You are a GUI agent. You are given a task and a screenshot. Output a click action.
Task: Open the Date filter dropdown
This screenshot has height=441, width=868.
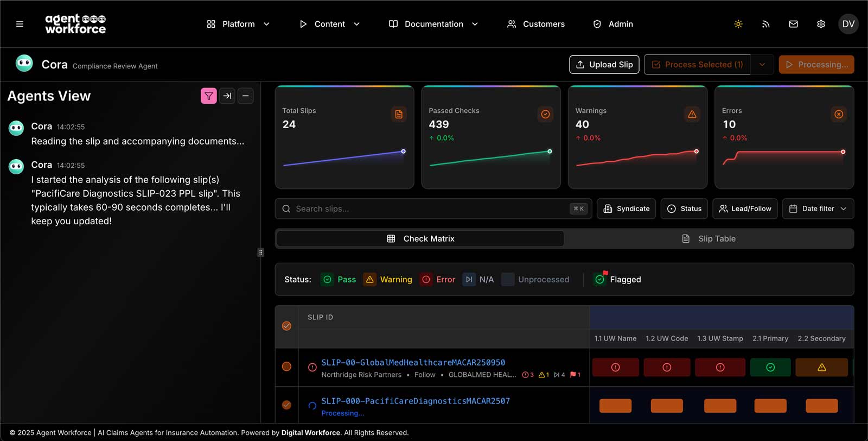pyautogui.click(x=818, y=209)
